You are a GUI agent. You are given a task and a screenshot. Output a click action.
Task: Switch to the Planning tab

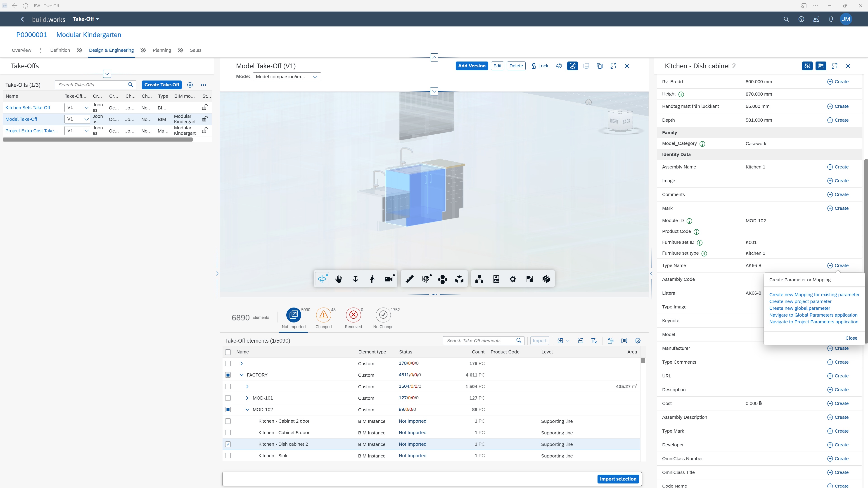tap(162, 50)
